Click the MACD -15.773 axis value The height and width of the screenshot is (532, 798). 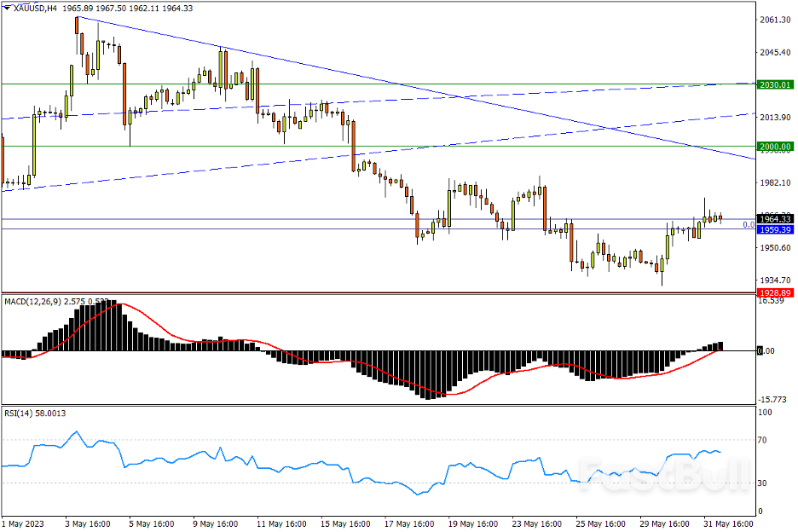pyautogui.click(x=774, y=398)
